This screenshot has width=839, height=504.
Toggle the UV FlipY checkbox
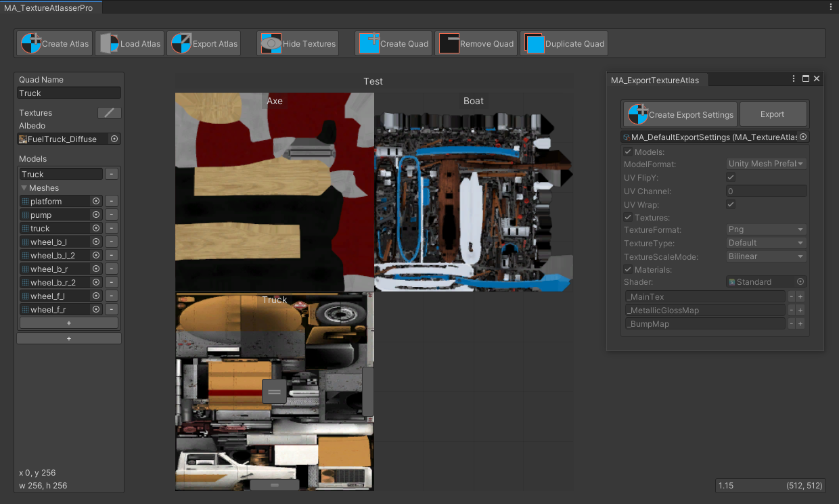pyautogui.click(x=731, y=177)
